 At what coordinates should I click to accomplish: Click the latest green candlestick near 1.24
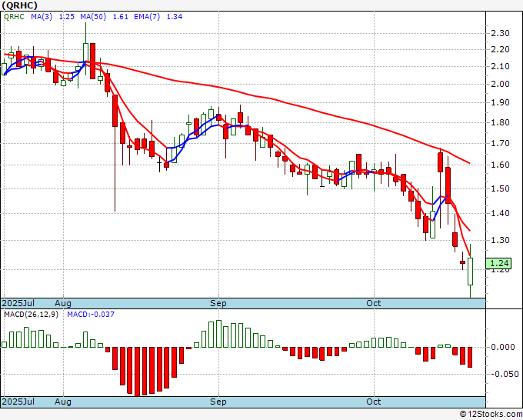[x=470, y=272]
